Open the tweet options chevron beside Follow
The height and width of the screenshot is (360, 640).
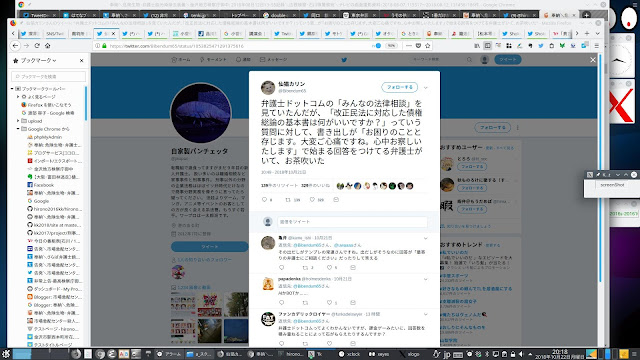pyautogui.click(x=426, y=87)
